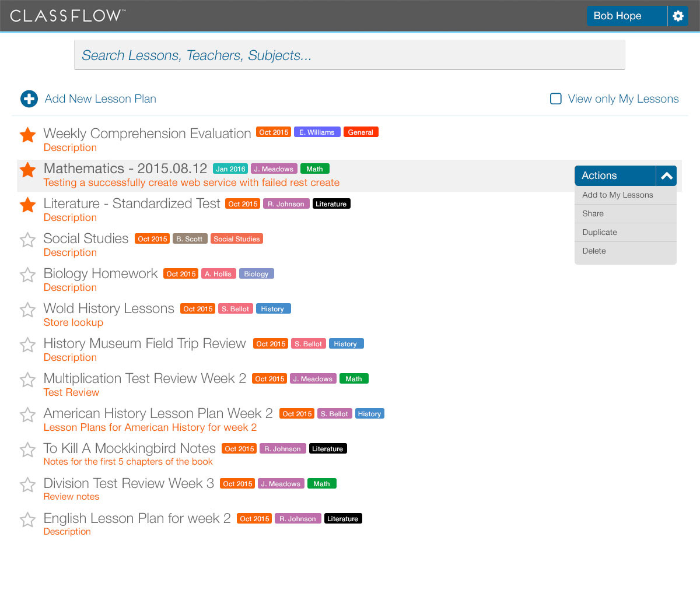The width and height of the screenshot is (700, 597).
Task: Star the Biology Homework lesson
Action: [x=28, y=275]
